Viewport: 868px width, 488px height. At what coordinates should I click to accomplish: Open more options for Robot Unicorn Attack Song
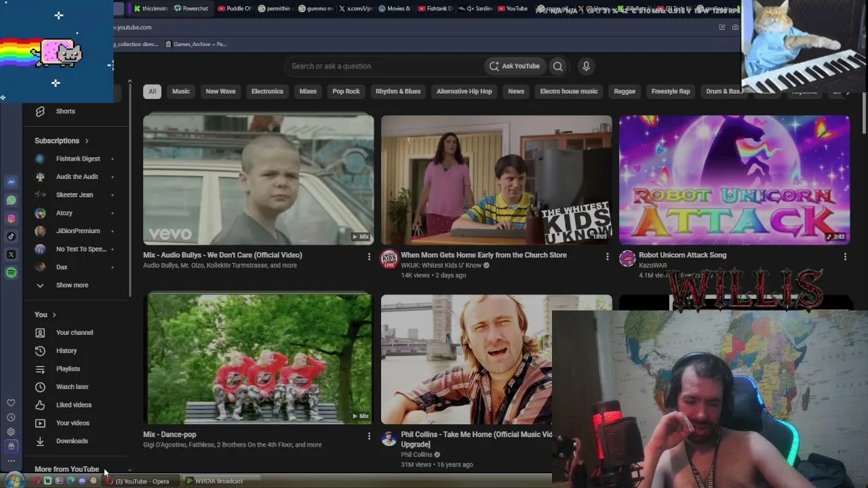point(845,256)
